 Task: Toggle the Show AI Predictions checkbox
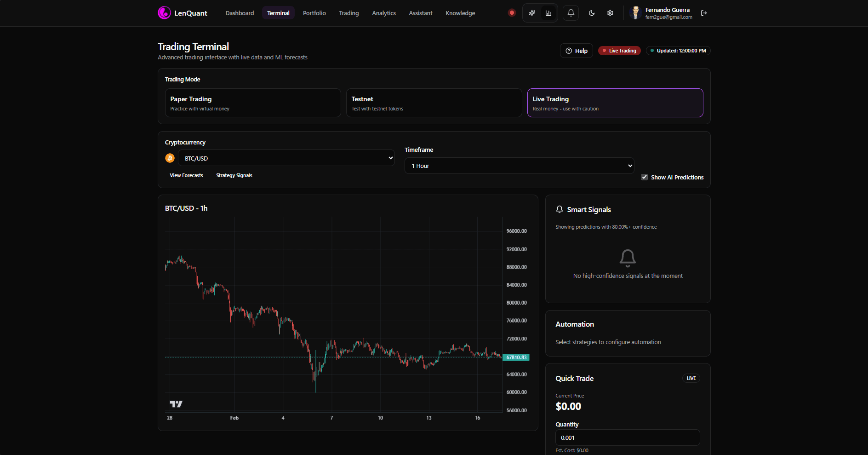(x=644, y=177)
